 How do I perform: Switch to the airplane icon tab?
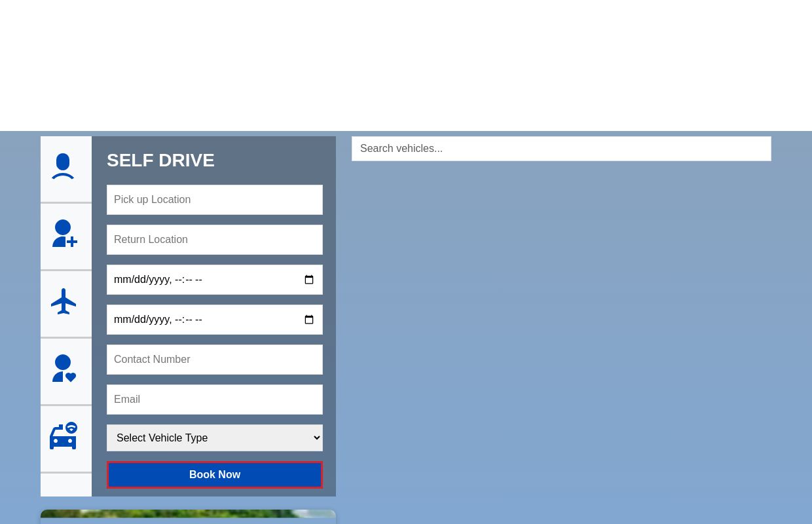tap(64, 302)
